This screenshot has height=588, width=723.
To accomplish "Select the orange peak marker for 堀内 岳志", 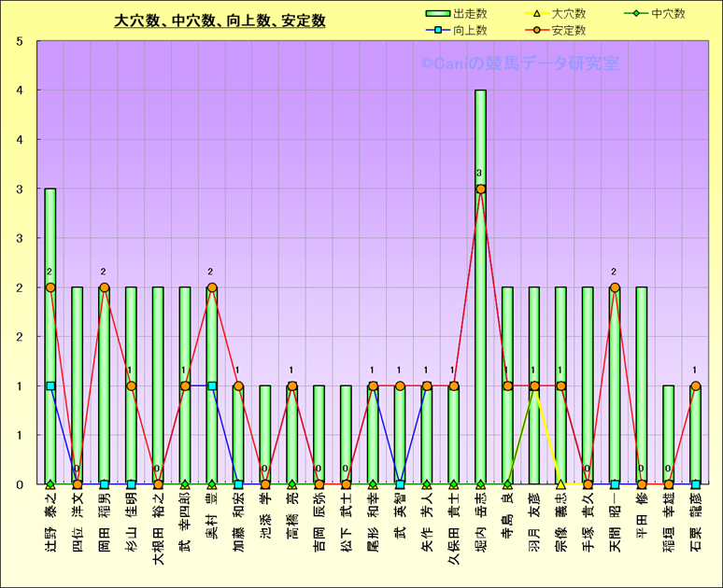I will (x=480, y=189).
